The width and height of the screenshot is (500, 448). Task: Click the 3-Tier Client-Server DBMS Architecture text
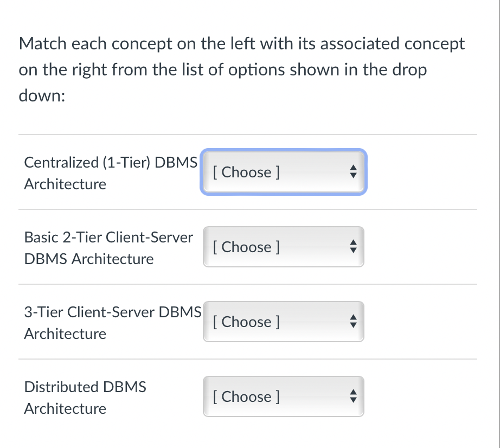[x=112, y=323]
